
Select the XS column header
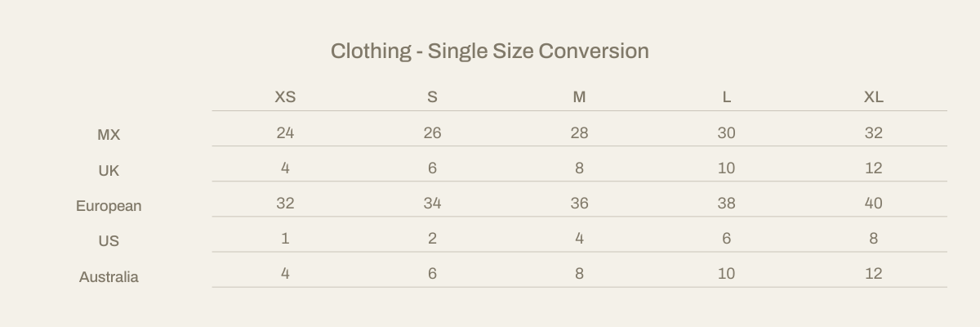[285, 97]
